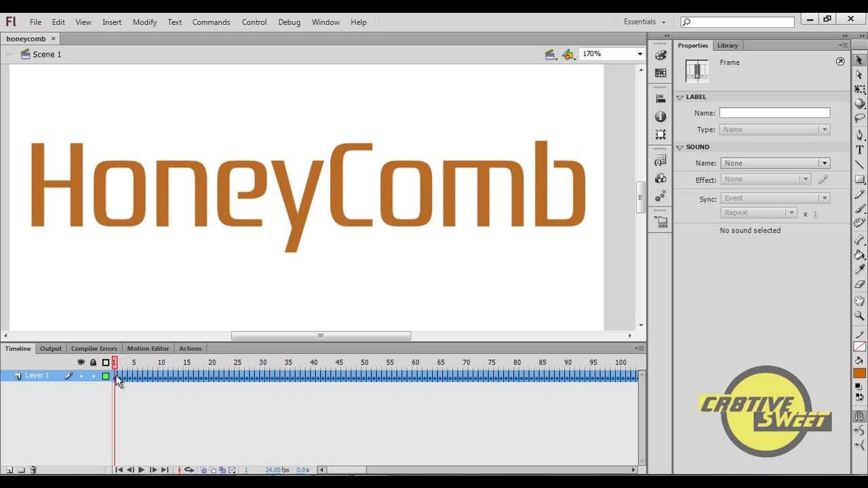
Task: Select the Pencil tool
Action: (859, 195)
